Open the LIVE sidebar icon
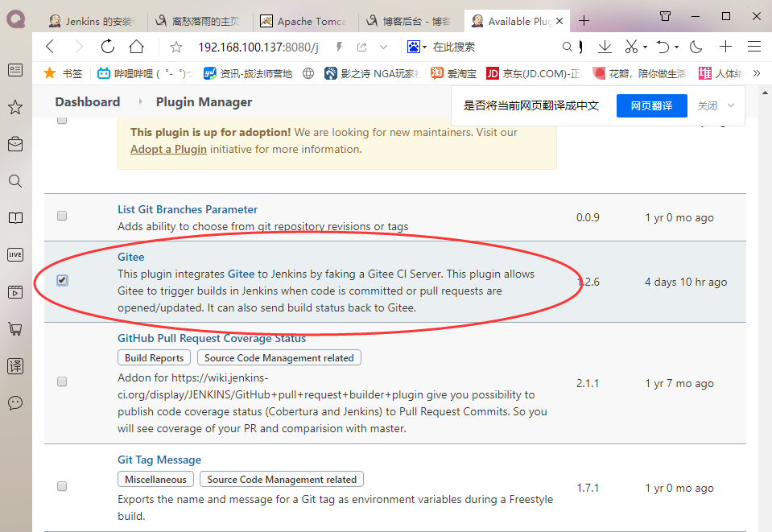The width and height of the screenshot is (772, 532). [x=15, y=255]
